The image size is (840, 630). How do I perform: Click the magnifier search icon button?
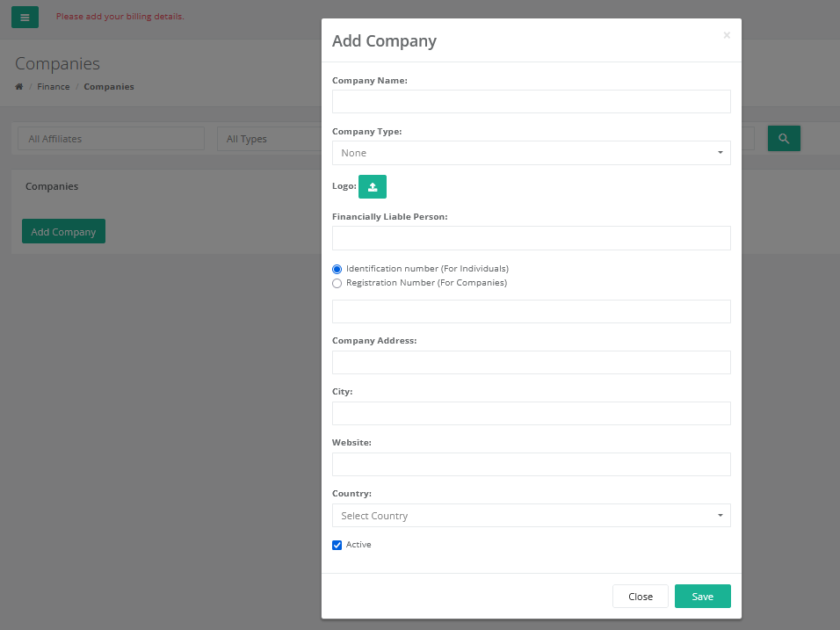[x=784, y=139]
